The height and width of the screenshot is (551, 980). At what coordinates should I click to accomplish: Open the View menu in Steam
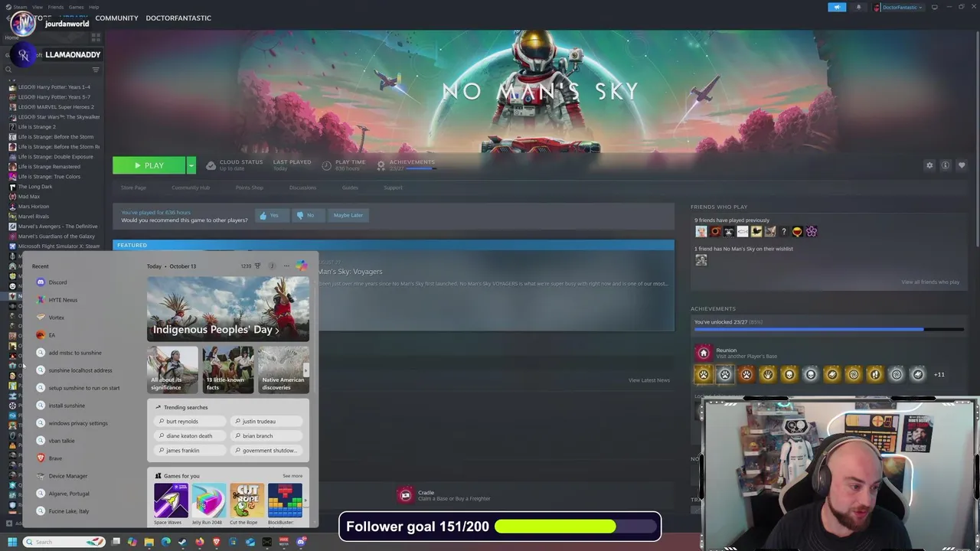click(x=37, y=7)
